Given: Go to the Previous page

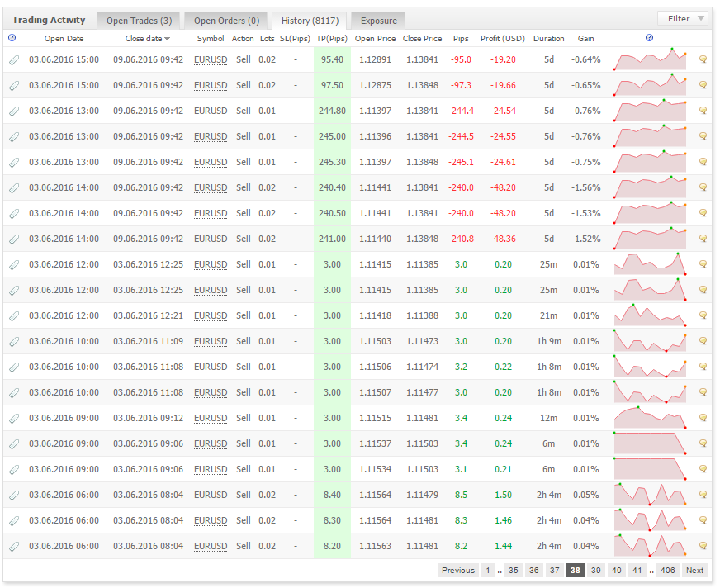Looking at the screenshot, I should [x=457, y=570].
